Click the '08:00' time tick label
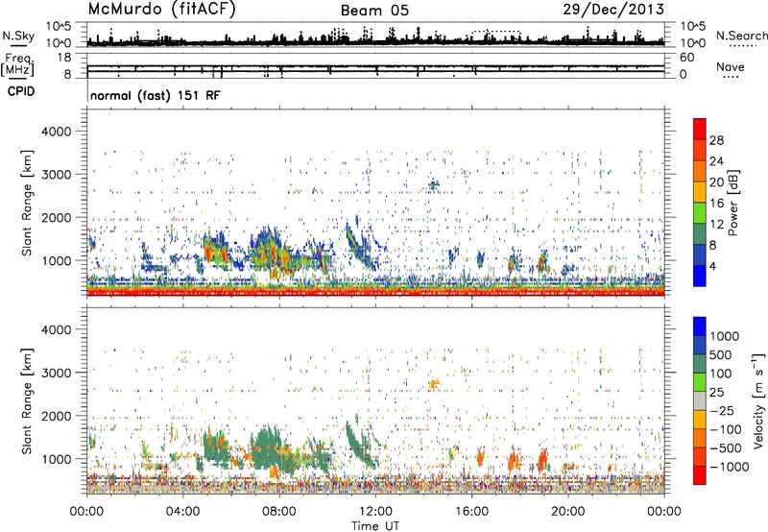Image resolution: width=768 pixels, height=532 pixels. tap(279, 512)
